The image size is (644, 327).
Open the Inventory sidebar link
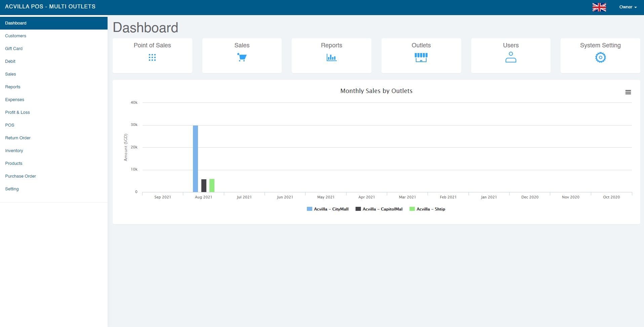click(x=14, y=151)
